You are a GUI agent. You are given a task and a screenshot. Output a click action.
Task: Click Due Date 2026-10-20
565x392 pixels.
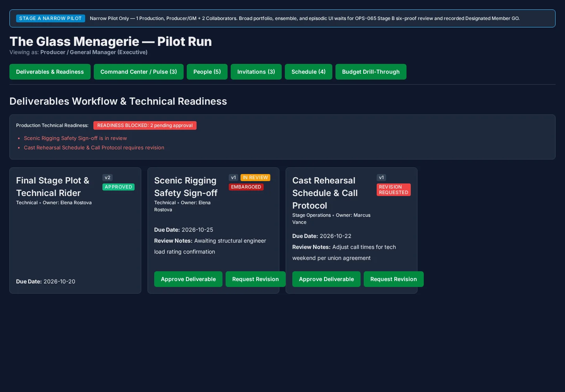click(46, 281)
